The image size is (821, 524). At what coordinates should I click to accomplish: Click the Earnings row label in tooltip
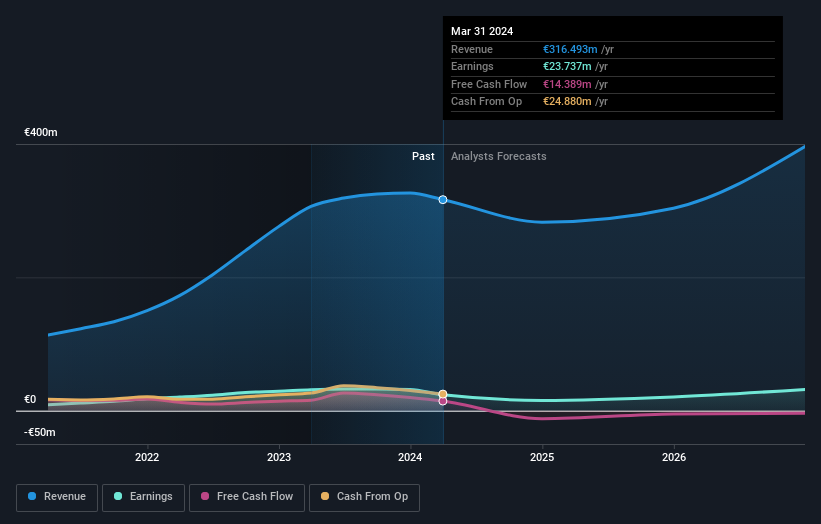(x=472, y=66)
